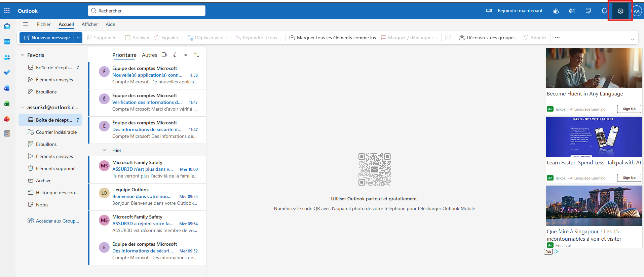This screenshot has height=277, width=644.
Task: Open the app launcher grid icon
Action: point(7,11)
